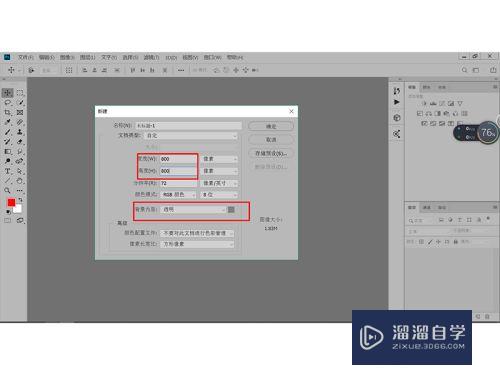This screenshot has width=500, height=375.
Task: Select the Brush tool
Action: (x=8, y=132)
